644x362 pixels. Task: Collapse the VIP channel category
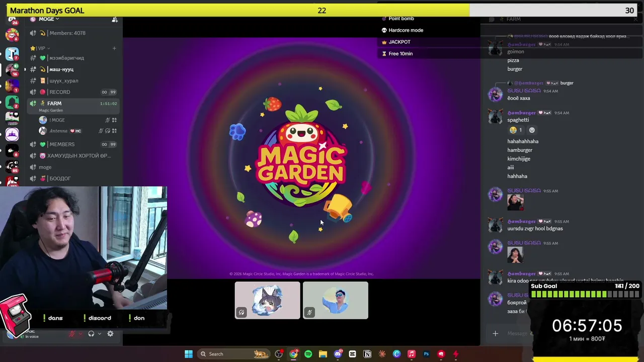[41, 48]
